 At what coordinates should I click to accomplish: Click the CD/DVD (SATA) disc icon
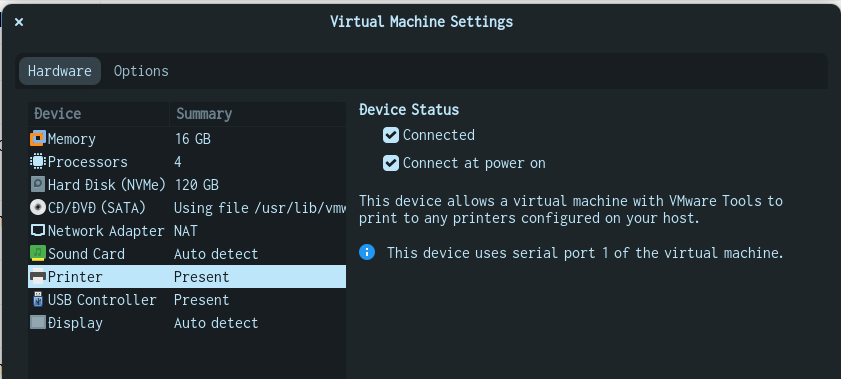click(38, 208)
